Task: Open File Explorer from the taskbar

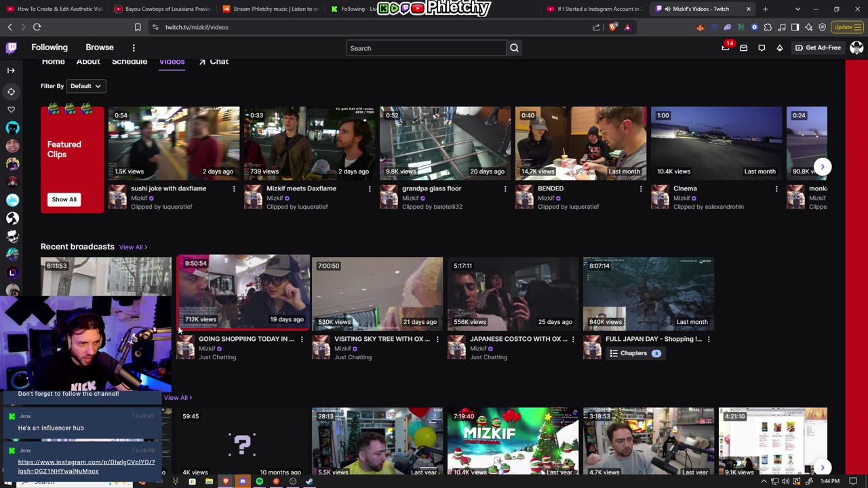Action: (209, 481)
